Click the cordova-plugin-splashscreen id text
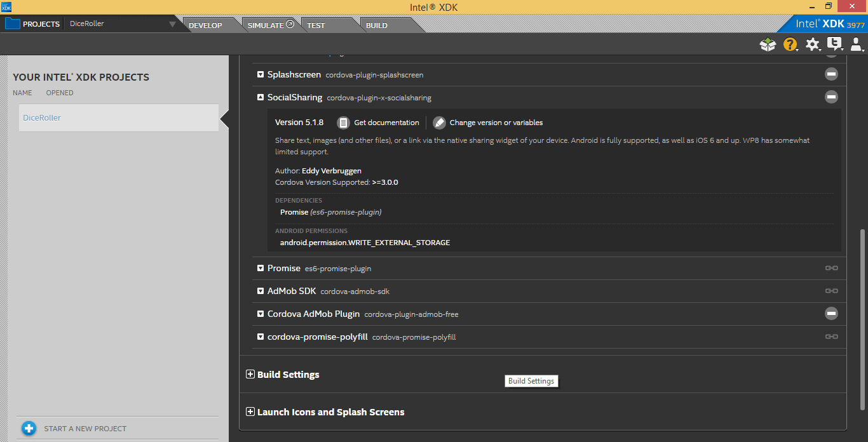Image resolution: width=868 pixels, height=442 pixels. click(374, 75)
